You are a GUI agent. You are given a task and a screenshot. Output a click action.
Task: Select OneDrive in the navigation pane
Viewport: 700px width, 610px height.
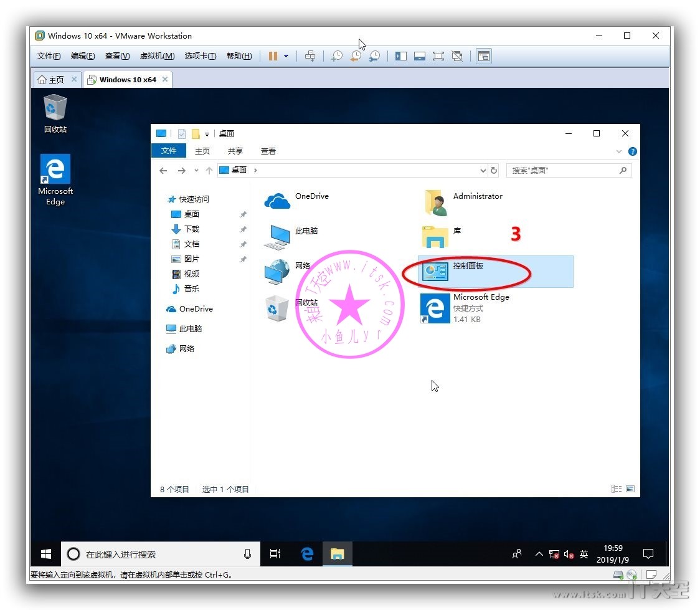[x=190, y=309]
